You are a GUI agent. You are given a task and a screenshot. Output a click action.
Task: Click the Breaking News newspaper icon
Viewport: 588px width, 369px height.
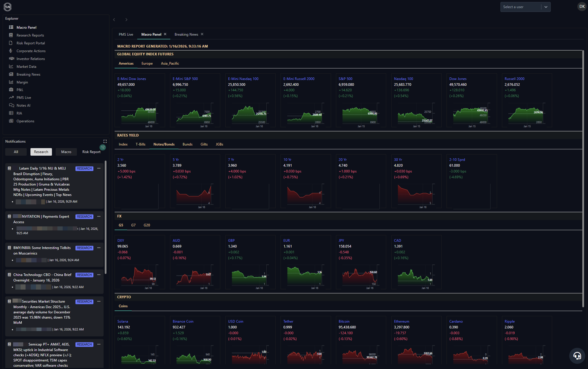[x=11, y=74]
